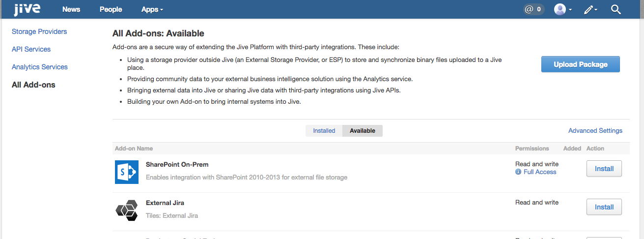Click the External Jira hexagon logo
The height and width of the screenshot is (239, 644).
click(127, 210)
